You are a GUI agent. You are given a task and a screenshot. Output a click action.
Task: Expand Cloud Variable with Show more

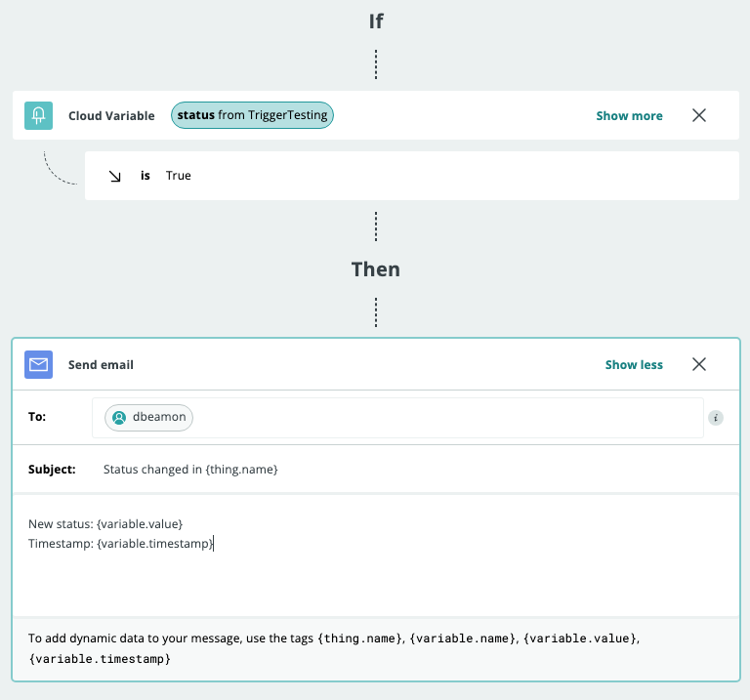(629, 116)
